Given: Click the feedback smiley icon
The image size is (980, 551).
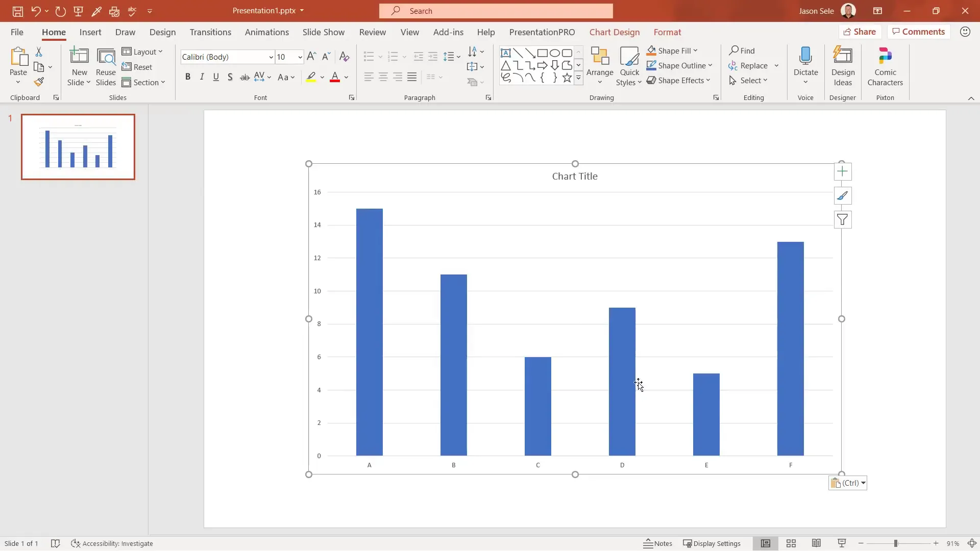Looking at the screenshot, I should click(x=965, y=32).
